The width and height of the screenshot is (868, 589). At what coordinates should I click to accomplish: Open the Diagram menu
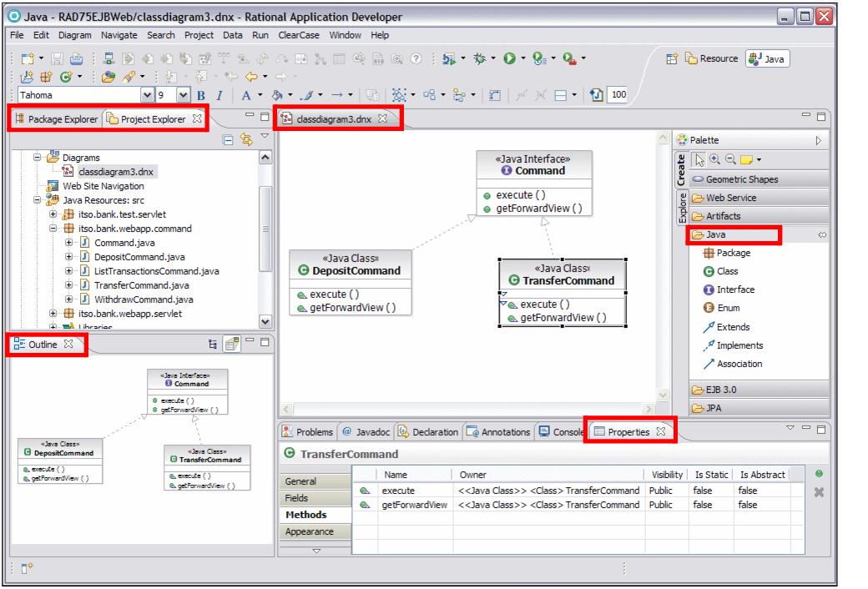pos(75,35)
